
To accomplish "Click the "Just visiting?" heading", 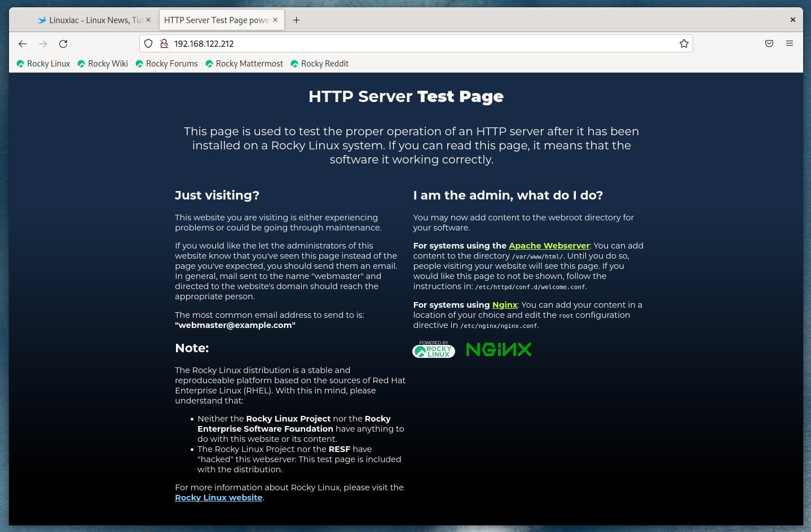I will coord(217,196).
